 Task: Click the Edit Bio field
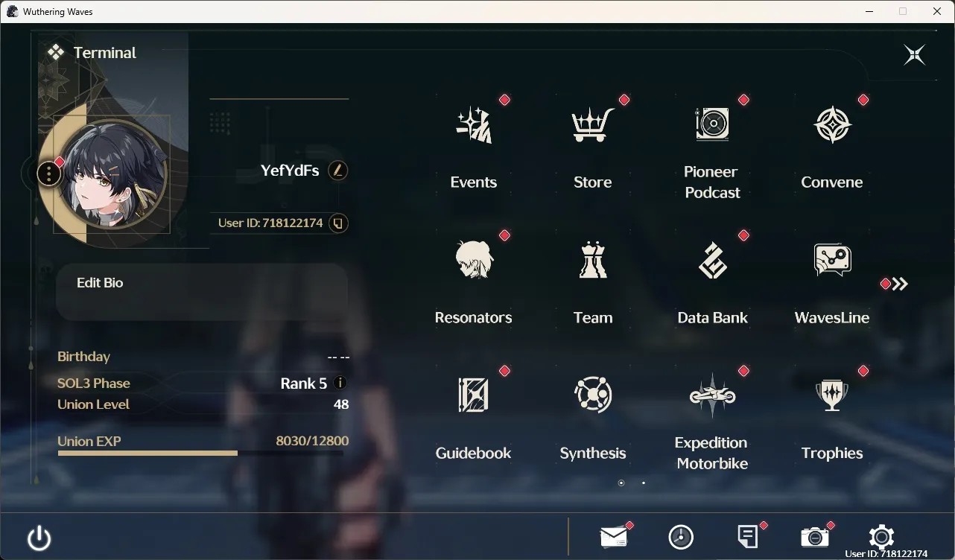(x=202, y=292)
